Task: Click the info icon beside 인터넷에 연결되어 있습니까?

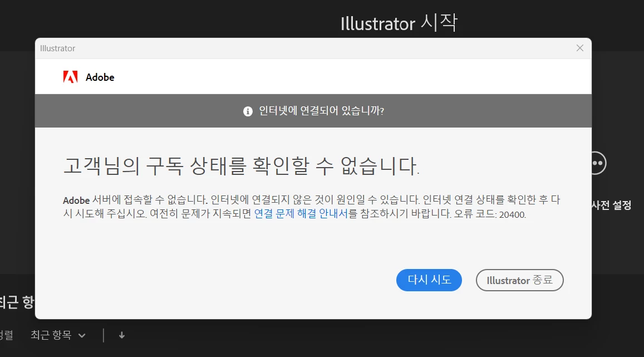Action: coord(248,111)
